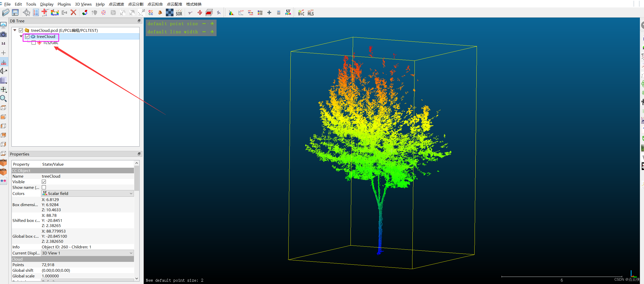644x284 pixels.
Task: Click the histogram chart icon
Action: pos(231,13)
